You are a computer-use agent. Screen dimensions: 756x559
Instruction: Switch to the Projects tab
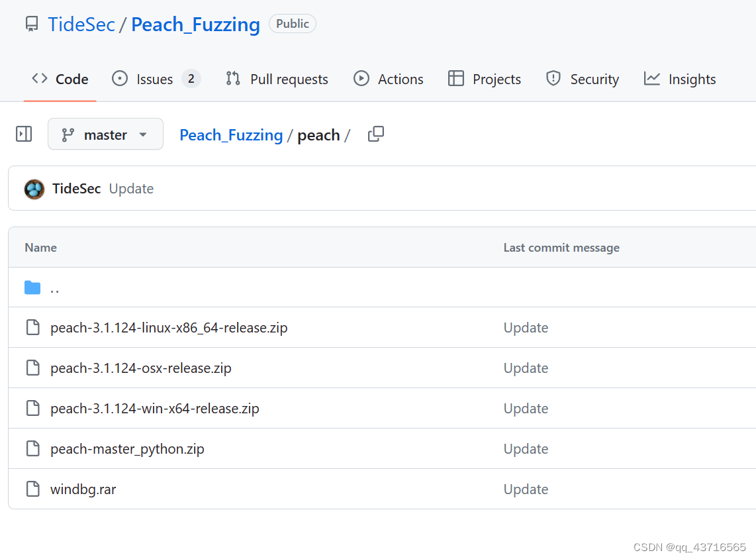pos(496,78)
